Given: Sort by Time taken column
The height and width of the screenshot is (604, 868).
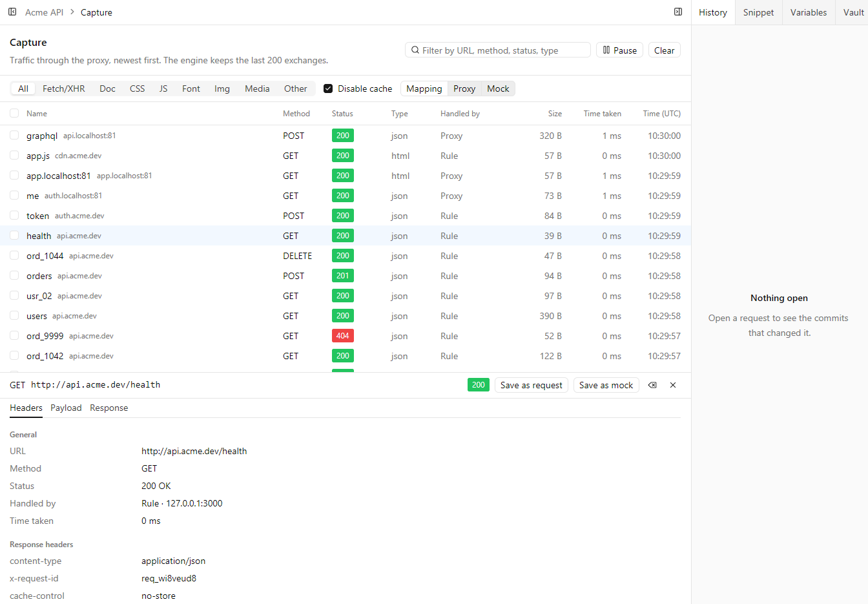Looking at the screenshot, I should (x=603, y=114).
